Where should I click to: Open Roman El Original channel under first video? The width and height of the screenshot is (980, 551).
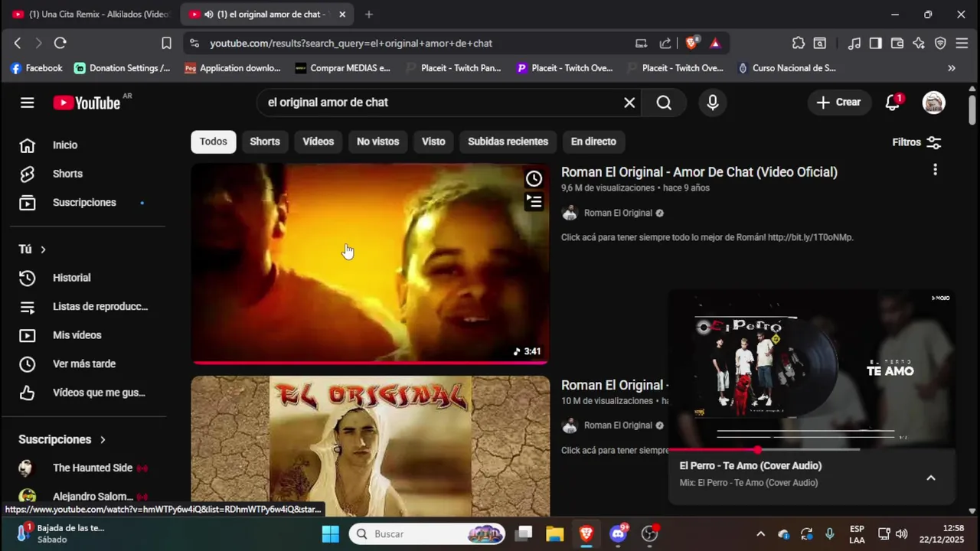click(617, 213)
